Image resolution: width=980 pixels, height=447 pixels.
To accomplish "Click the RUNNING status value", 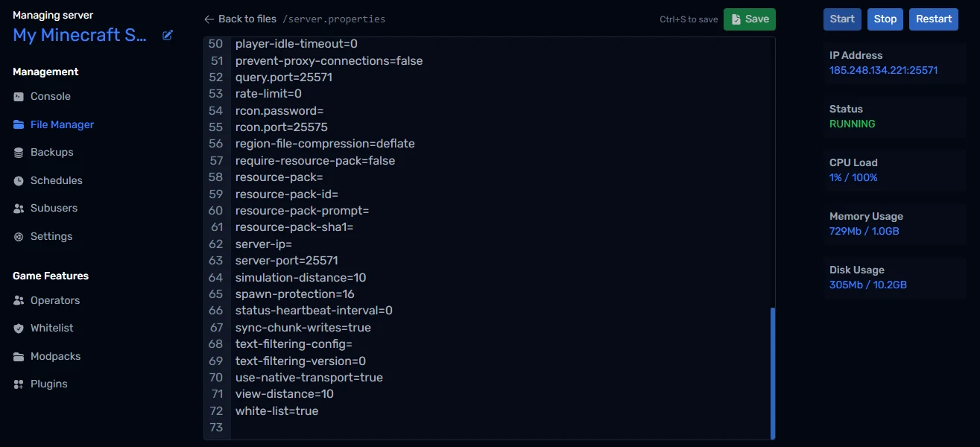I will pos(853,124).
